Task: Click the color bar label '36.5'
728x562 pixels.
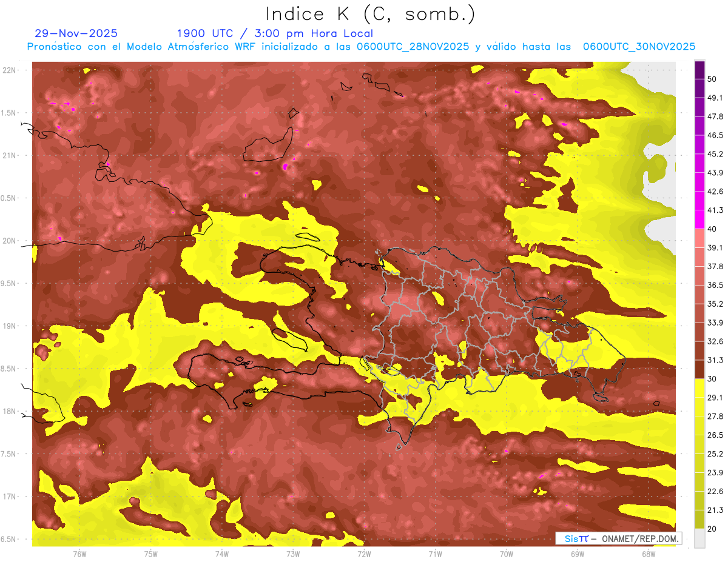Action: point(715,286)
